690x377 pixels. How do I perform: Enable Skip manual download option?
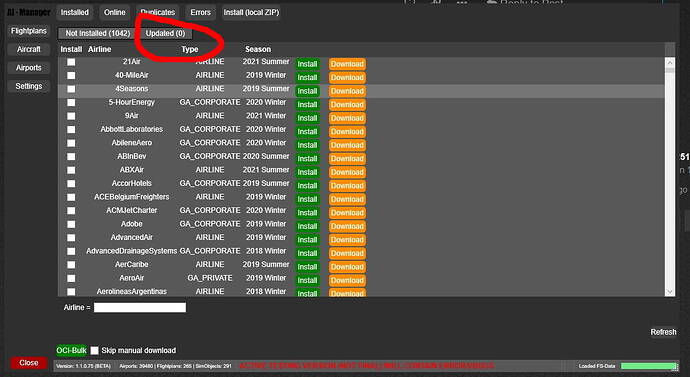(x=95, y=351)
